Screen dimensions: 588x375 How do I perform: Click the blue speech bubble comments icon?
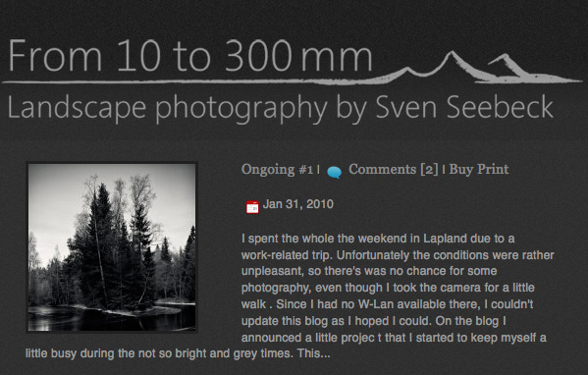334,172
